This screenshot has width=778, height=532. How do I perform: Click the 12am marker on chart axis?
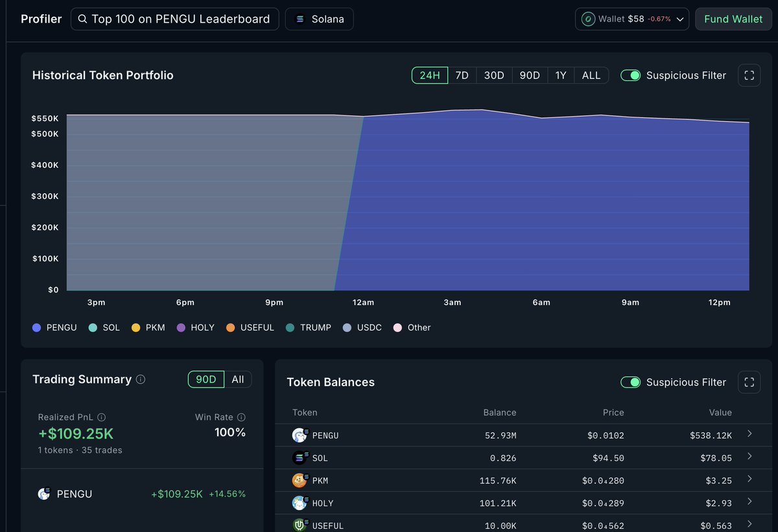pos(363,303)
